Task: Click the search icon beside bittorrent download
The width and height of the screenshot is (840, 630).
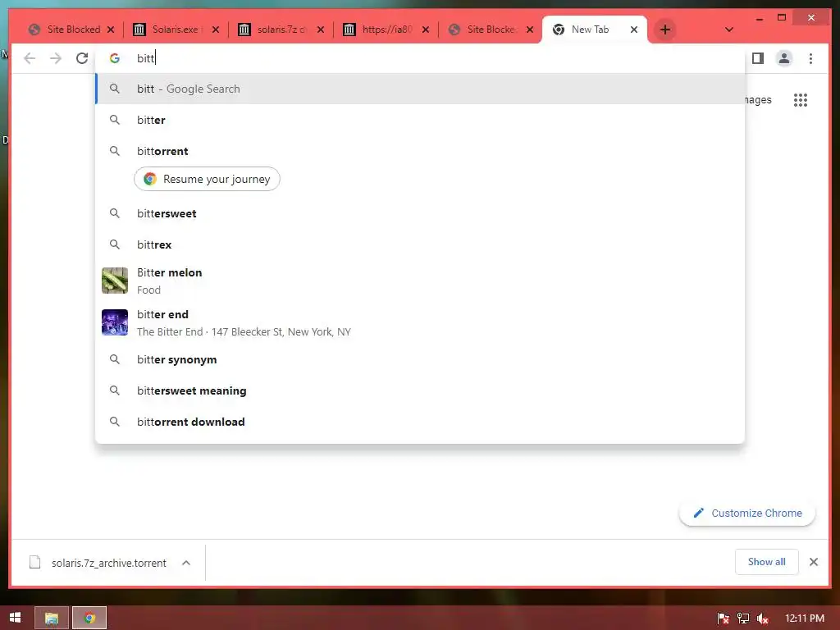Action: (x=115, y=422)
